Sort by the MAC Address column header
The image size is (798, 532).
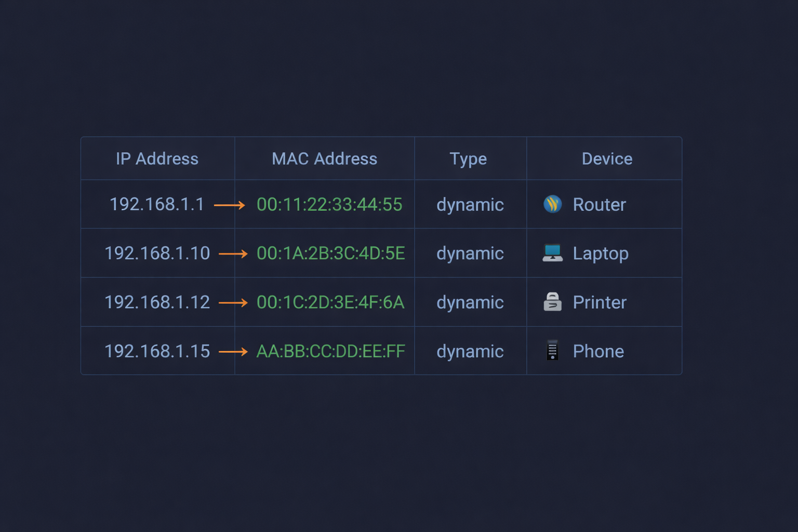(324, 158)
